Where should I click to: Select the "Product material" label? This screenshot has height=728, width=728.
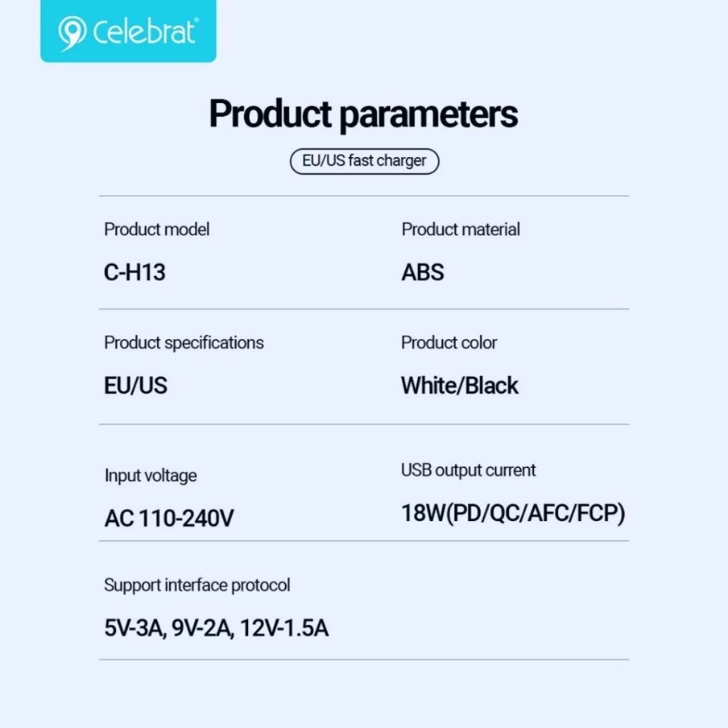[x=461, y=230]
